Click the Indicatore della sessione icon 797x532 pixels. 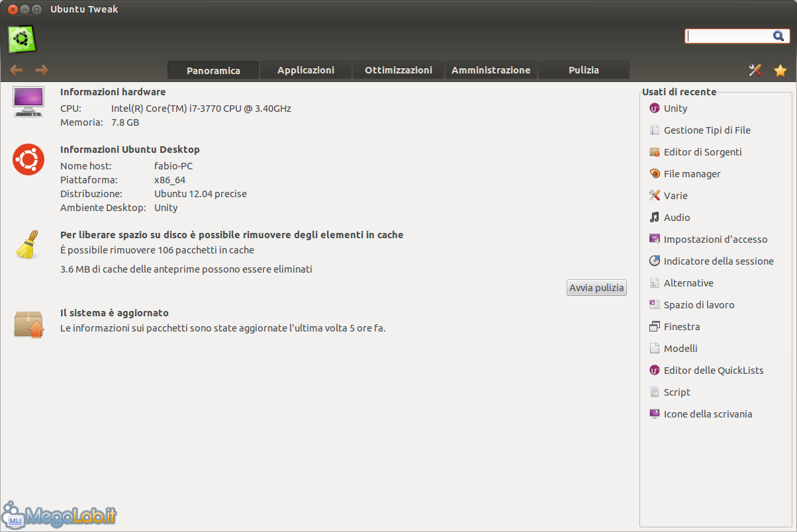[x=655, y=261]
